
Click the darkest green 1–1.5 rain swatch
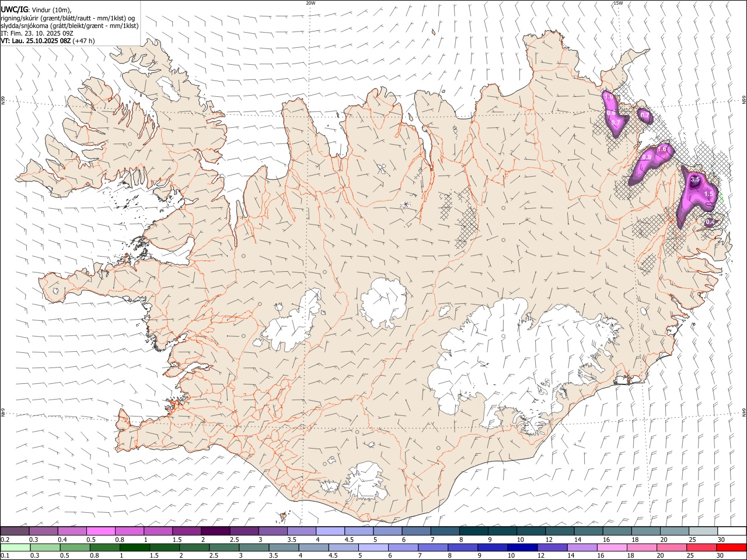point(135,548)
